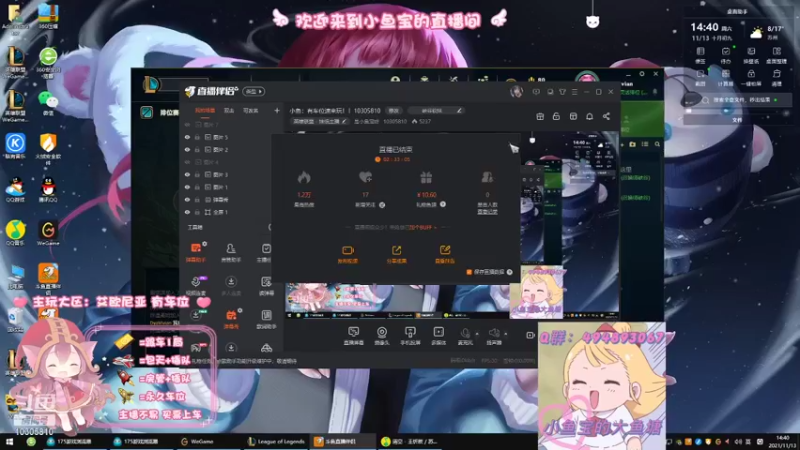
Task: Open the Kugou Music desktop icon
Action: click(15, 146)
